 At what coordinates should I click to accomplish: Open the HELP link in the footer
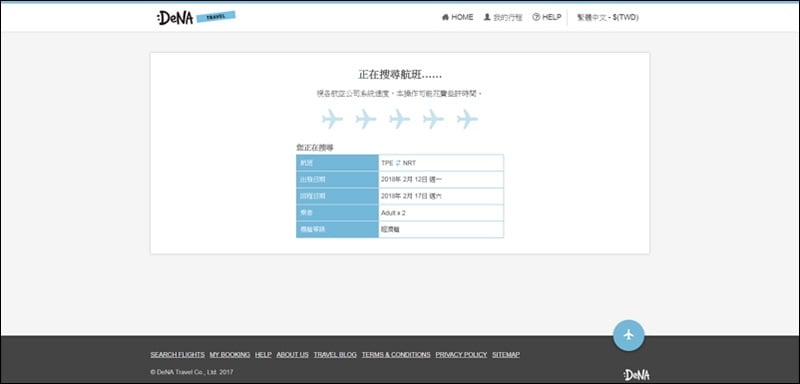pos(263,354)
